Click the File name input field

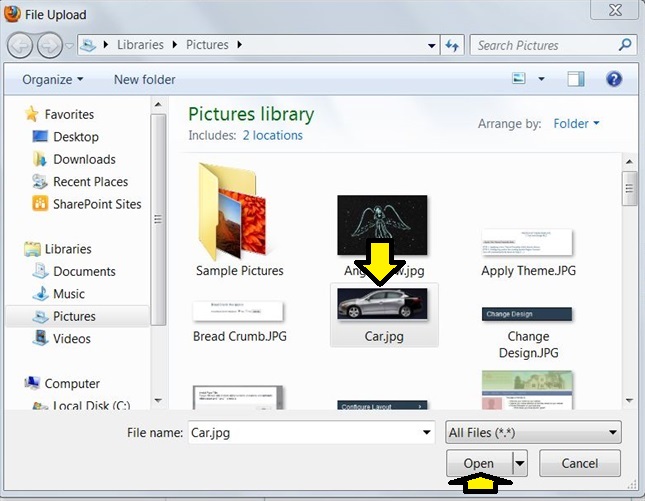coord(305,432)
